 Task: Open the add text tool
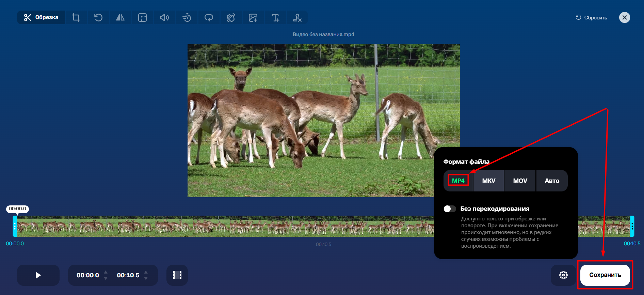click(x=275, y=17)
